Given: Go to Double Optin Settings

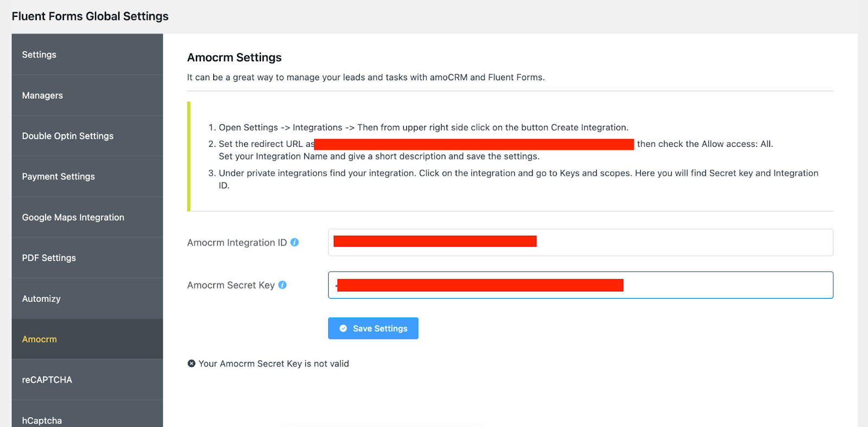Looking at the screenshot, I should pyautogui.click(x=87, y=136).
